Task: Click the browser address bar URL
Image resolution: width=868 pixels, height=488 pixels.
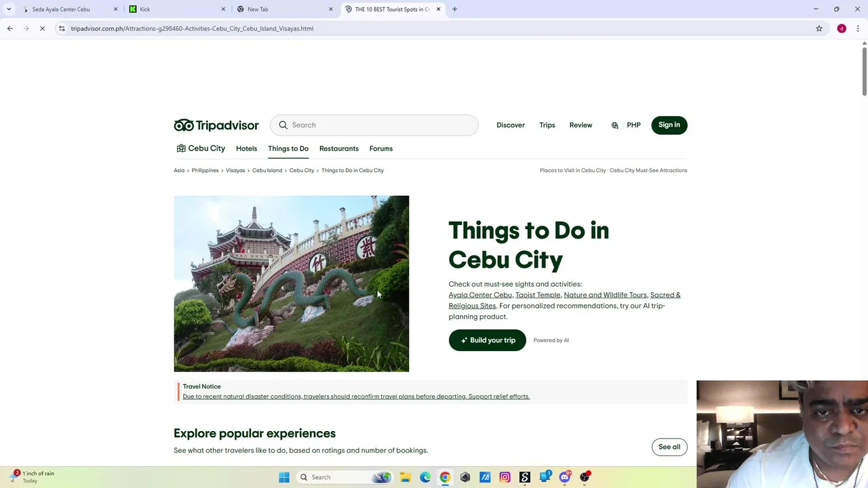Action: point(192,28)
